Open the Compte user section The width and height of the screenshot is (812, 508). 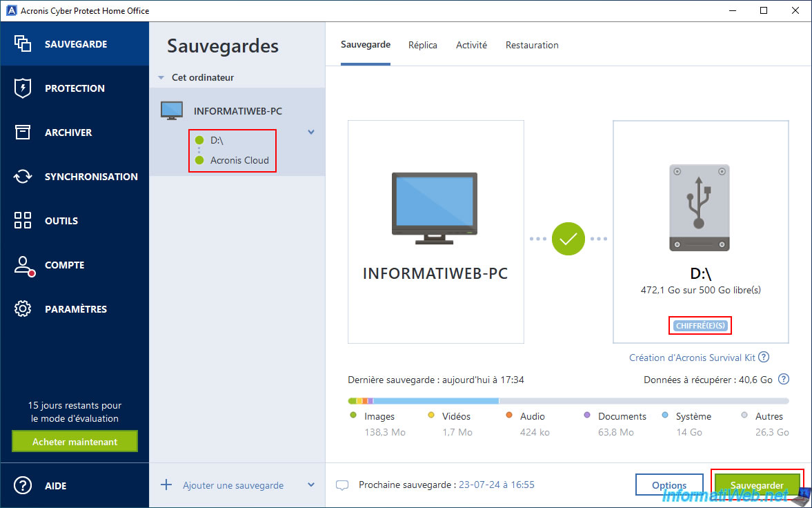(75, 265)
